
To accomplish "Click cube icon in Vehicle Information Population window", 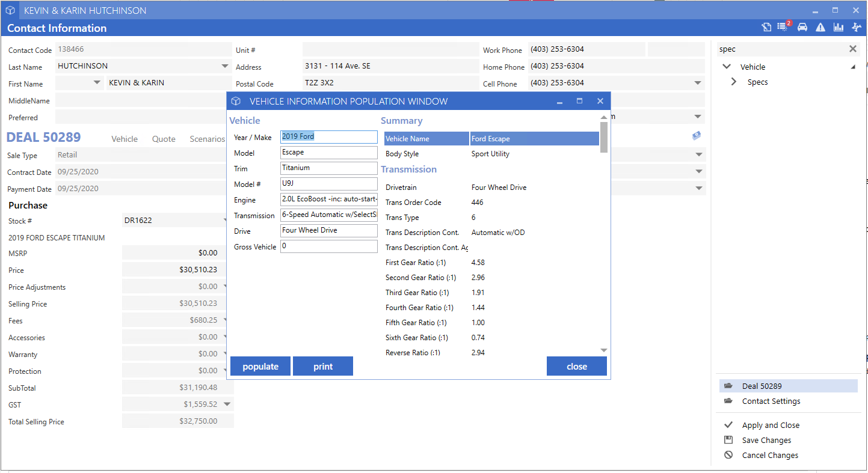I will click(236, 101).
